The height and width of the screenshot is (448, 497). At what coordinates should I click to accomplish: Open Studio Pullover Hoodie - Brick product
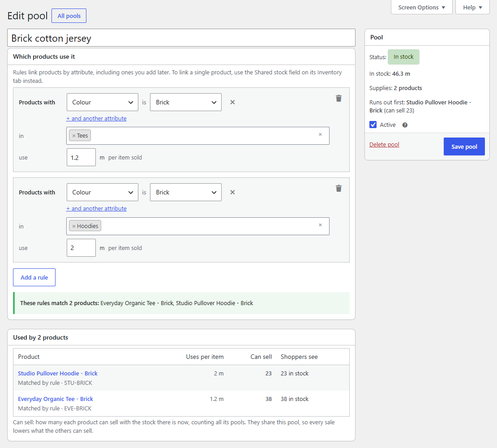pyautogui.click(x=58, y=374)
